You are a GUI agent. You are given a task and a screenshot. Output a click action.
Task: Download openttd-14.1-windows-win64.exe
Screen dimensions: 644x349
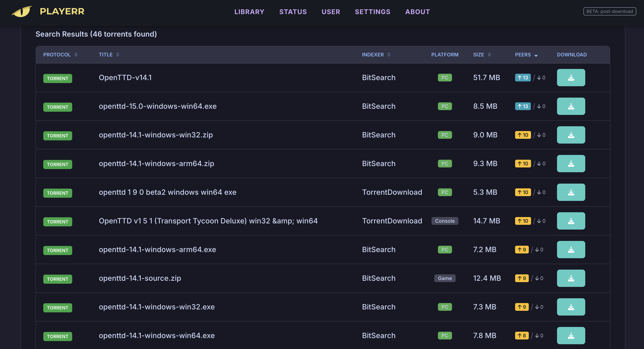pos(571,336)
